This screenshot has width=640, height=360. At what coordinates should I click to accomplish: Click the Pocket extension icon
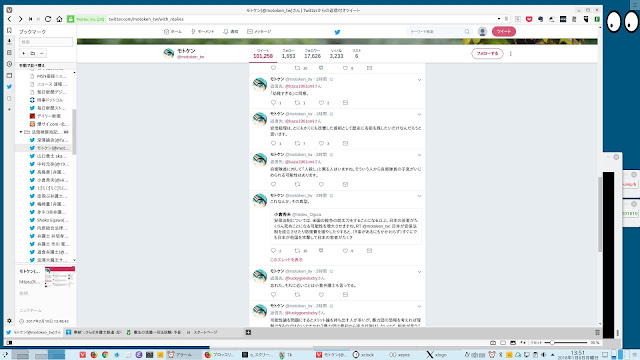(529, 19)
